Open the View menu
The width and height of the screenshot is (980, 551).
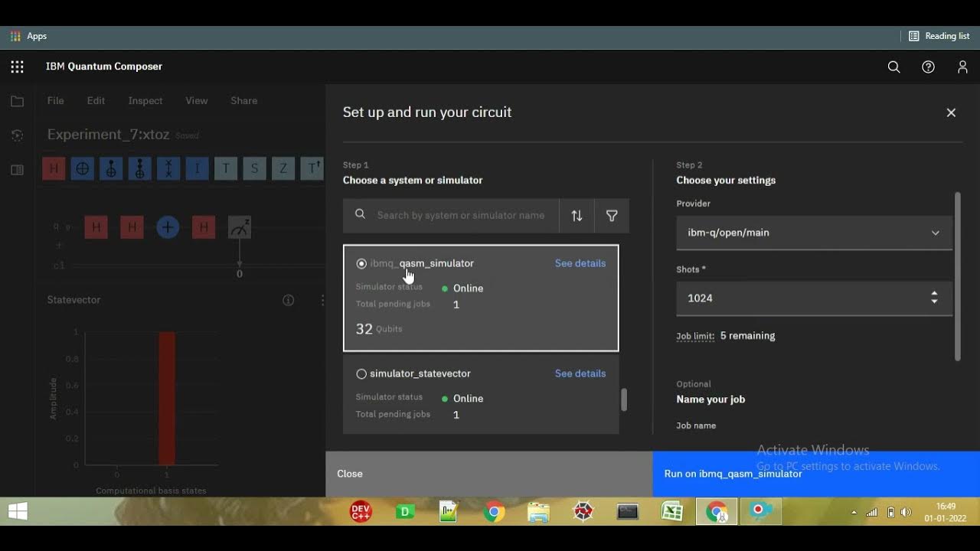coord(197,101)
